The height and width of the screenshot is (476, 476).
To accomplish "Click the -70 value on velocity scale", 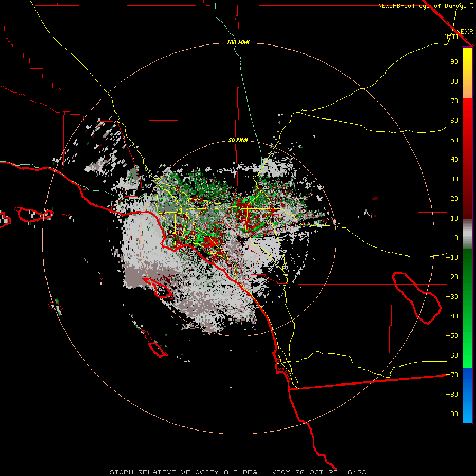I will [x=452, y=375].
